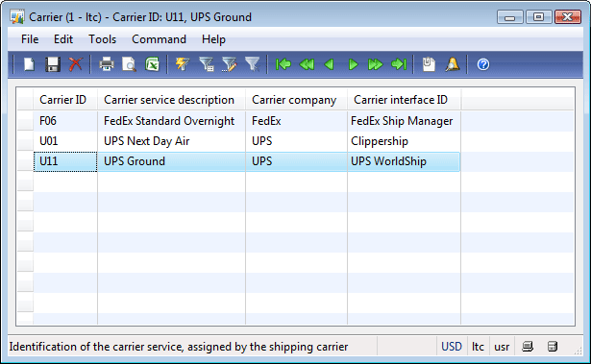Open the Advanced filter pencil icon
Screen dimensions: 591x364
(229, 64)
